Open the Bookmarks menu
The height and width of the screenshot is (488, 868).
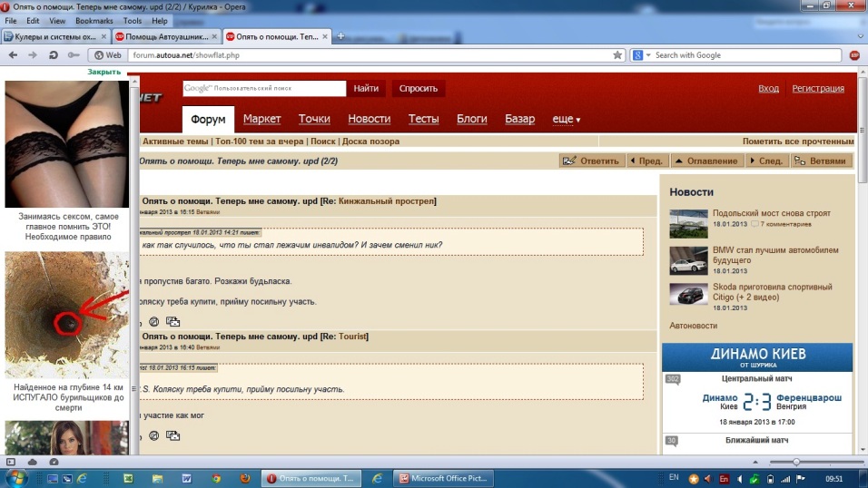tap(94, 20)
